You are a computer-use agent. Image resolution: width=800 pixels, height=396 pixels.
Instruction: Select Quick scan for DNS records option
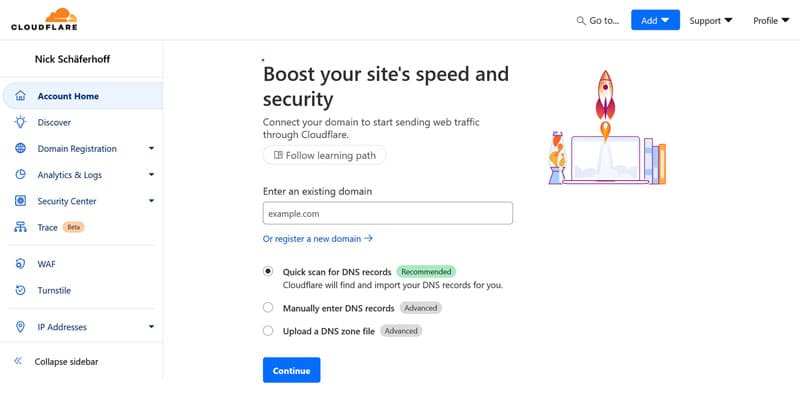[x=268, y=271]
